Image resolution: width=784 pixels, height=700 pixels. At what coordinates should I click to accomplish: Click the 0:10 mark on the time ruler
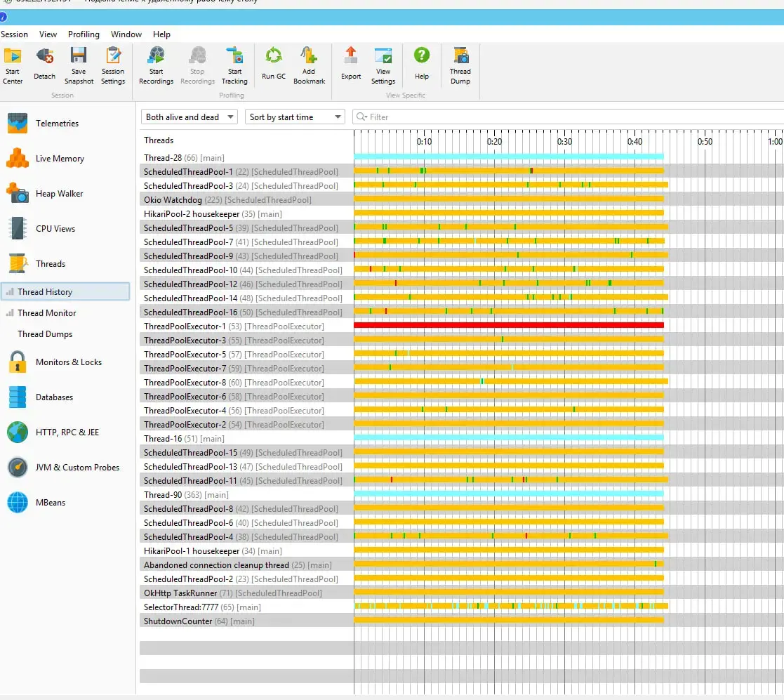tap(424, 142)
